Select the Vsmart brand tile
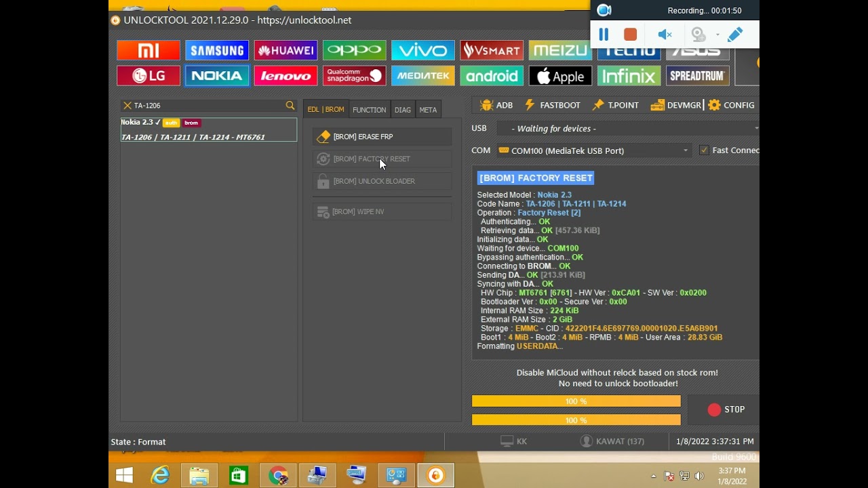This screenshot has height=488, width=868. coord(492,50)
